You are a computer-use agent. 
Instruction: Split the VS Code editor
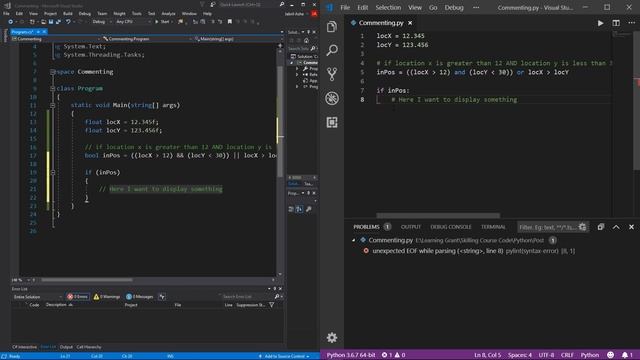pyautogui.click(x=616, y=23)
